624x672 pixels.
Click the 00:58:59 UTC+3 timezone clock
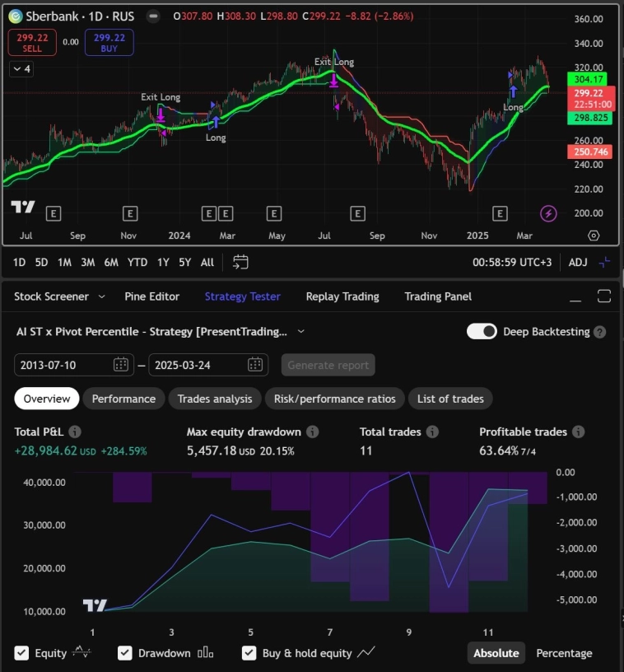[x=512, y=262]
